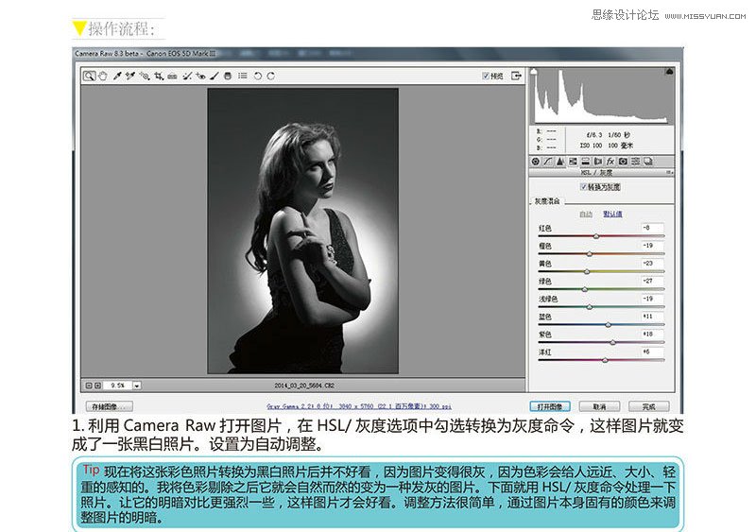Click the histogram graph
The width and height of the screenshot is (756, 532).
click(601, 96)
